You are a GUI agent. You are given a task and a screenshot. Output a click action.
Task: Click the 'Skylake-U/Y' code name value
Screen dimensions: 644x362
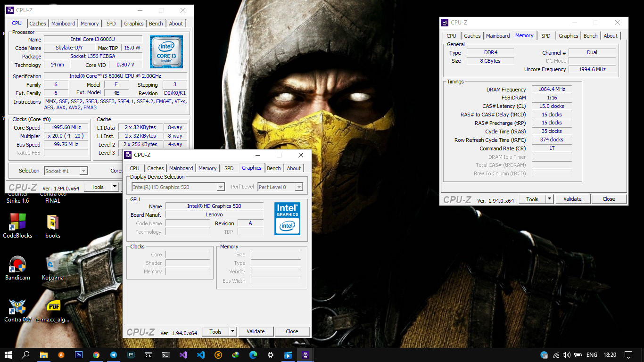[x=69, y=48]
